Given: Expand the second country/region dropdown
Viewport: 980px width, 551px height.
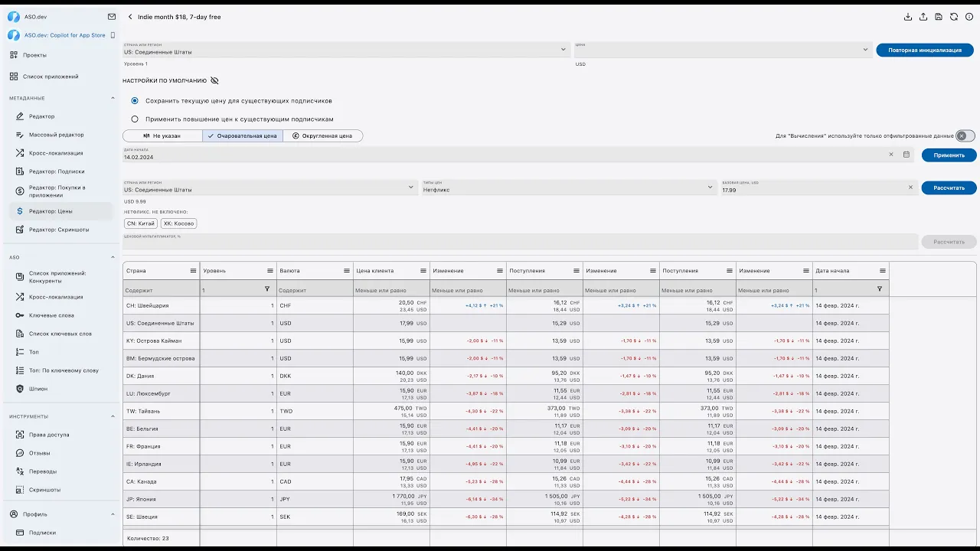Looking at the screenshot, I should (410, 187).
